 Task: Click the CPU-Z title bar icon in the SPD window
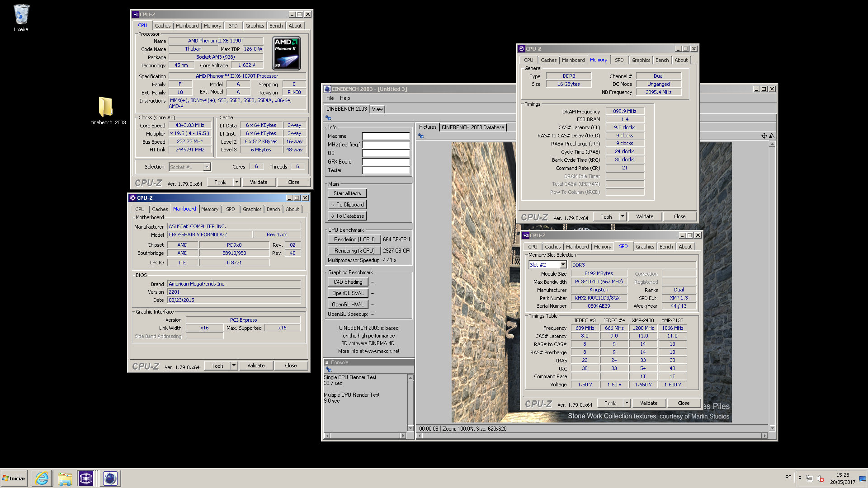(x=526, y=235)
